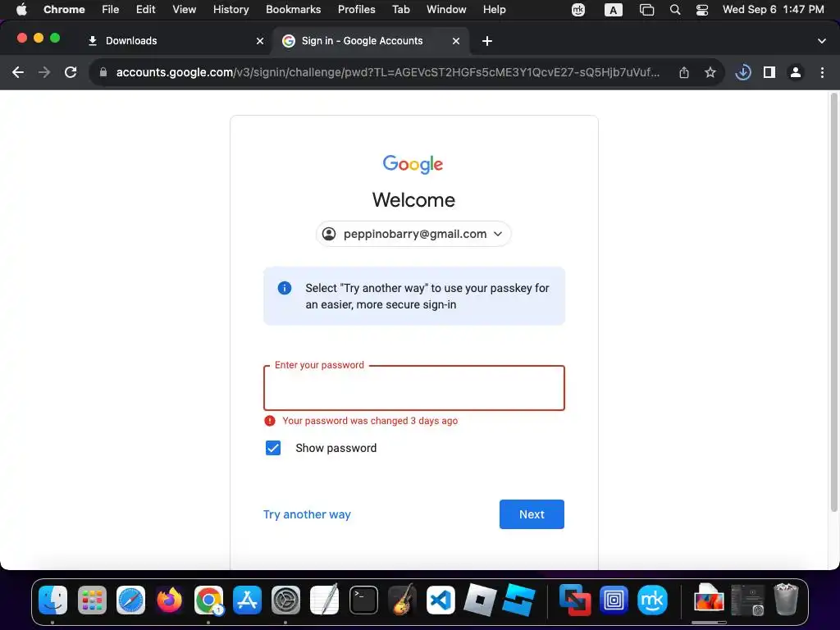Open the Edit menu
Screen dimensions: 840x630
point(146,9)
